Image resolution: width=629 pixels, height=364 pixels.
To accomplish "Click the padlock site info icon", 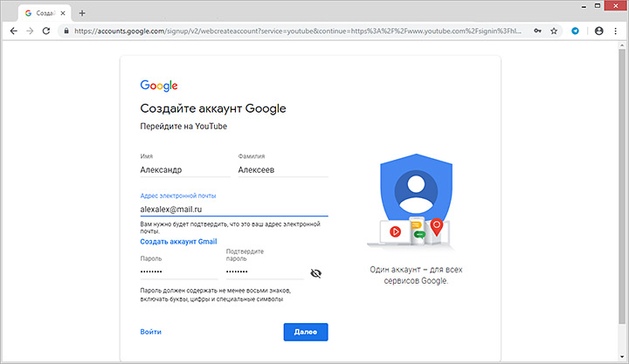I will [x=66, y=31].
